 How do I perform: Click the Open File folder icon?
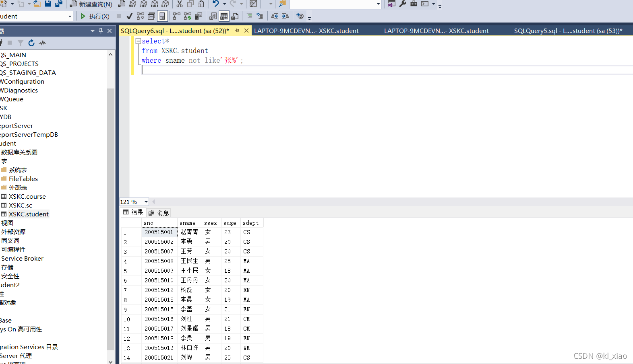[37, 4]
